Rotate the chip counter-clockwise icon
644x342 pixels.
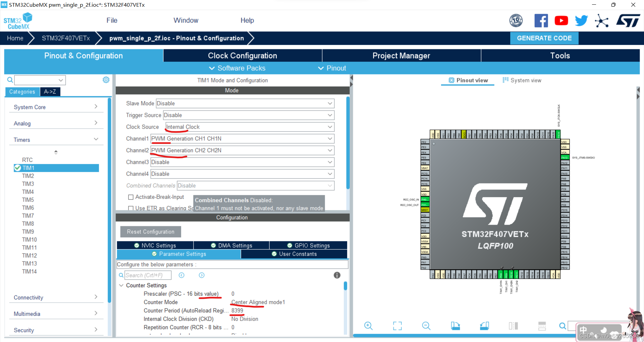point(484,326)
